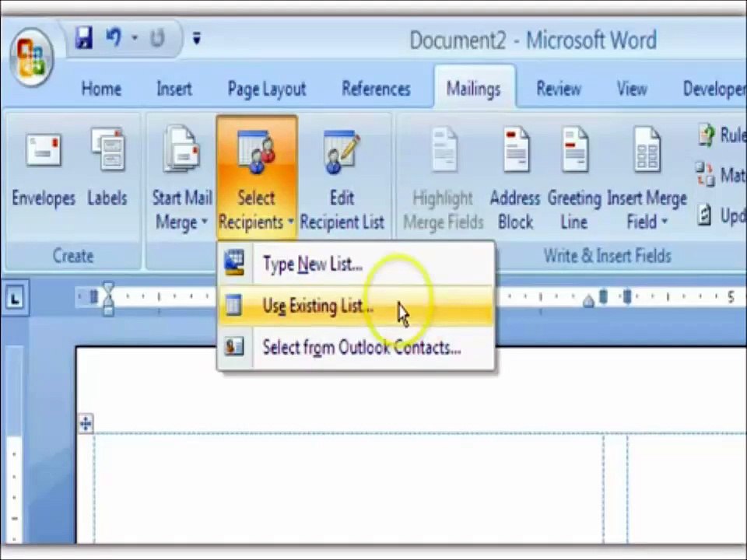Image resolution: width=747 pixels, height=560 pixels.
Task: Go to the Review tab
Action: coord(559,89)
